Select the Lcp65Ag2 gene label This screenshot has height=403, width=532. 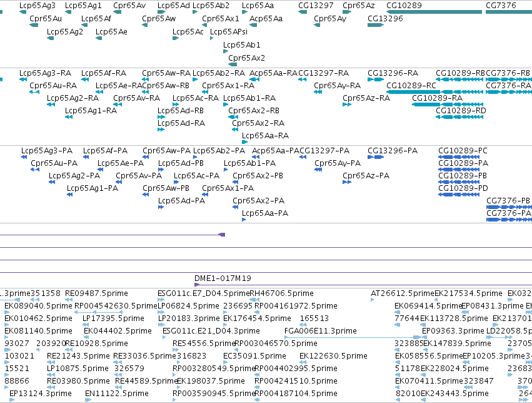65,32
